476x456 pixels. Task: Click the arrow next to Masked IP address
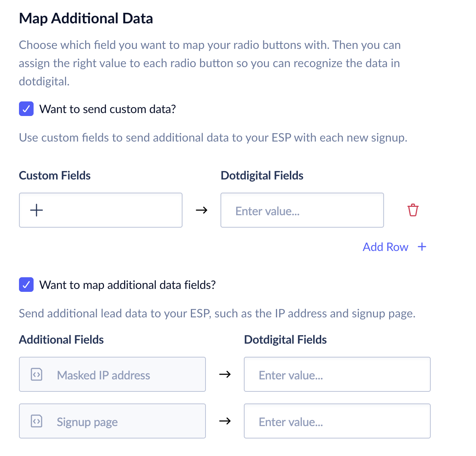coord(225,374)
